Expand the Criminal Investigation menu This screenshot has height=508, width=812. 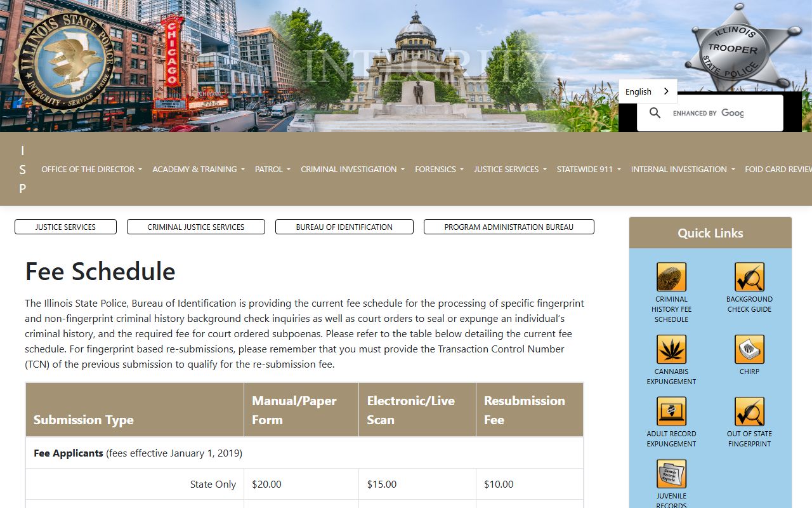pos(352,169)
